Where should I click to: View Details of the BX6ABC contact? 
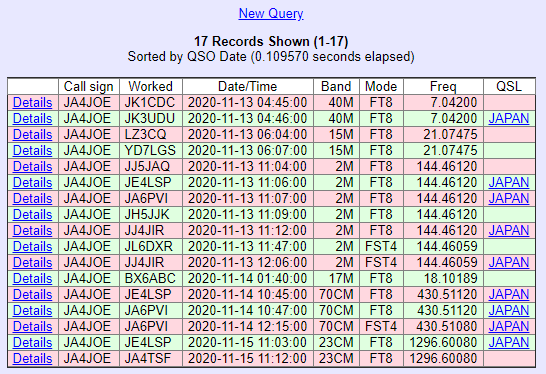click(32, 279)
